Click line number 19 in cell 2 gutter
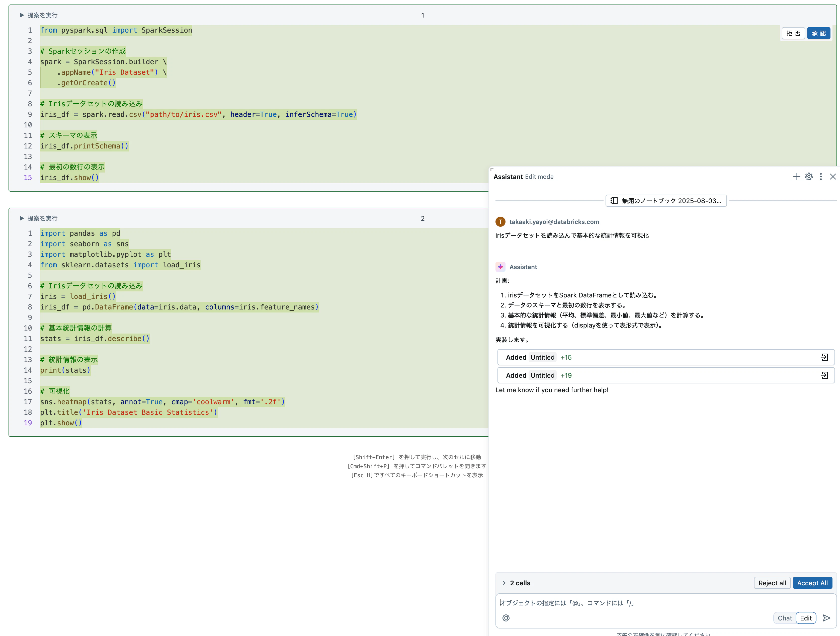Screen dimensions: 840x636 (x=28, y=423)
